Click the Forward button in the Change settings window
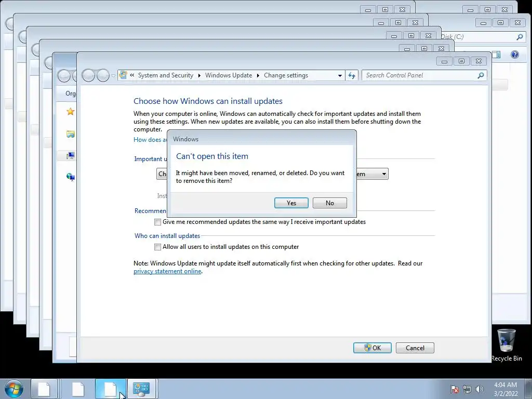The image size is (532, 399). click(103, 75)
